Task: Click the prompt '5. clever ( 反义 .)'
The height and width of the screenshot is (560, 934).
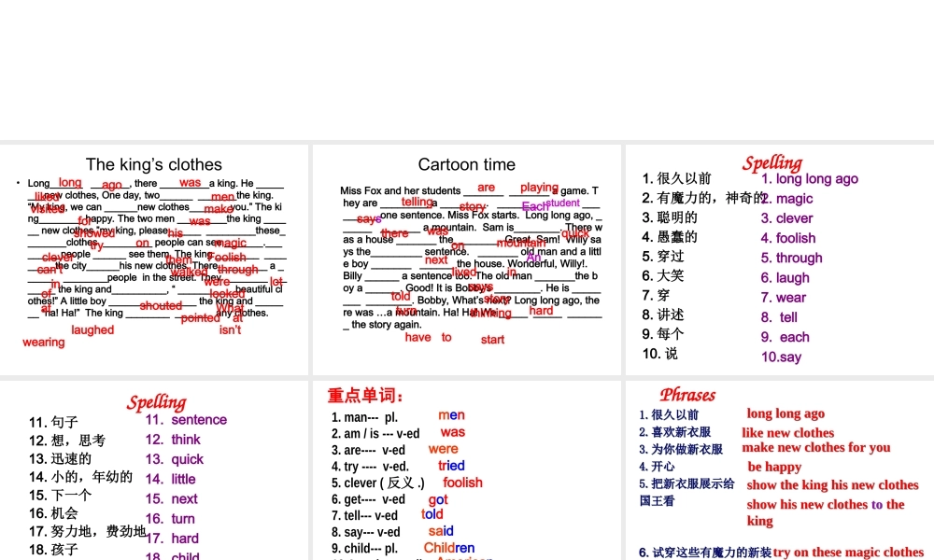Action: (x=378, y=483)
